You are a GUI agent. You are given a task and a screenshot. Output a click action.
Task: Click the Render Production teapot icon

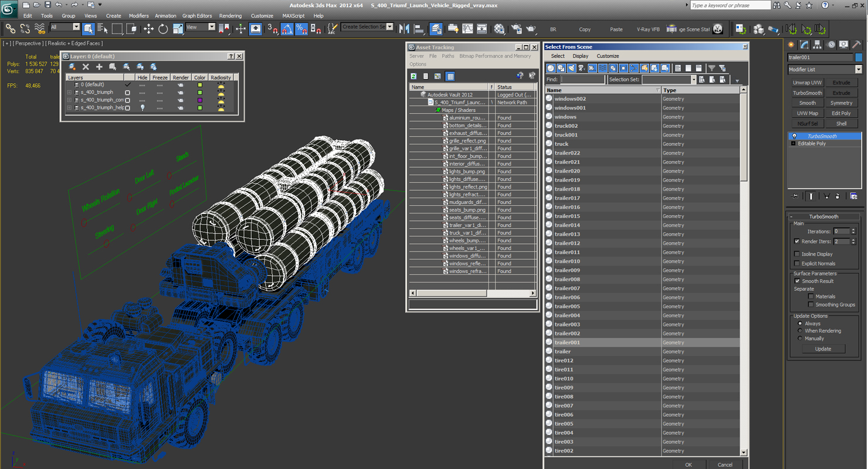point(531,29)
